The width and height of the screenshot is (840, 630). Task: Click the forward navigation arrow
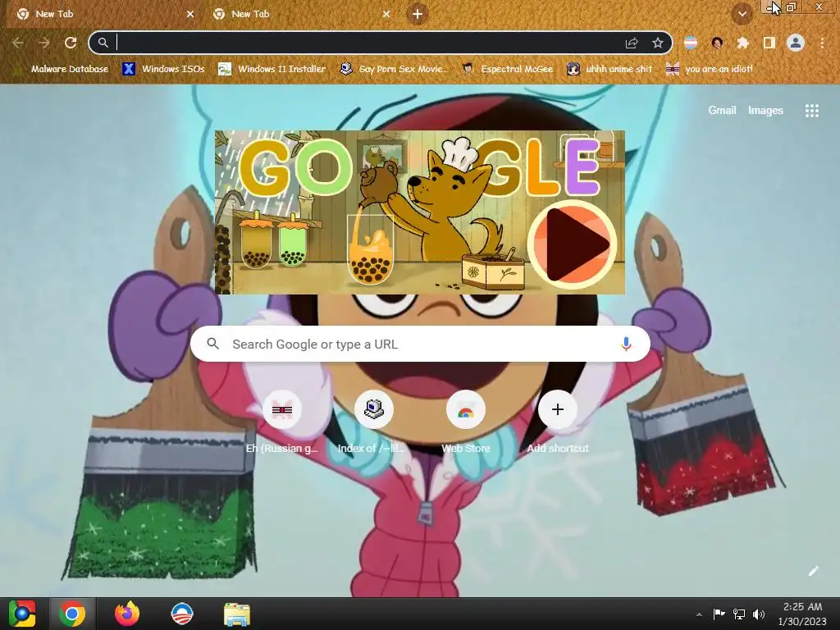pos(44,43)
